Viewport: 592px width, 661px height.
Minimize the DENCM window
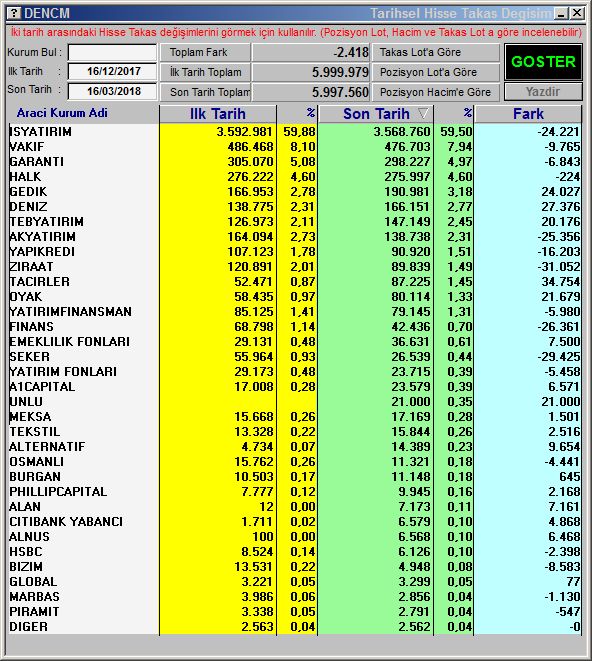(561, 13)
